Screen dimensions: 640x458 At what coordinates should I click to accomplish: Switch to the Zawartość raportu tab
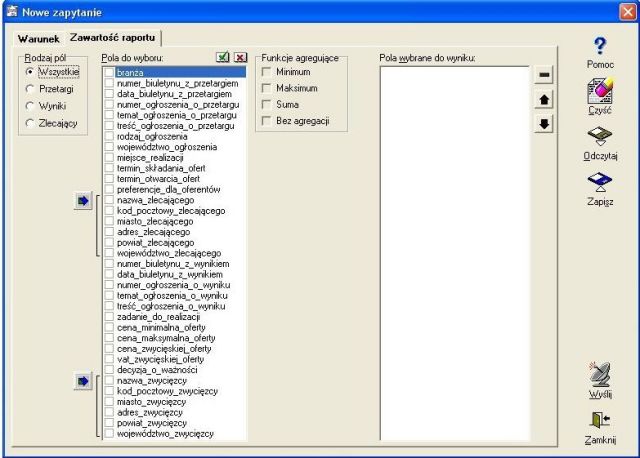click(x=113, y=38)
